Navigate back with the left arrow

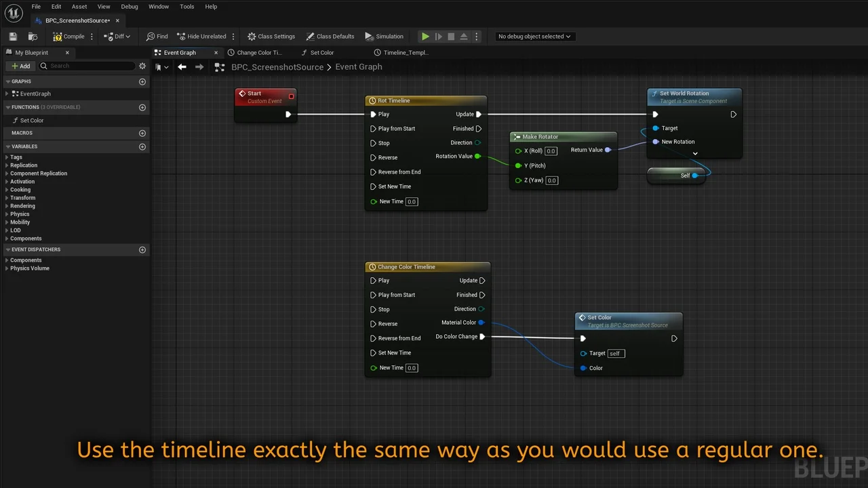182,66
